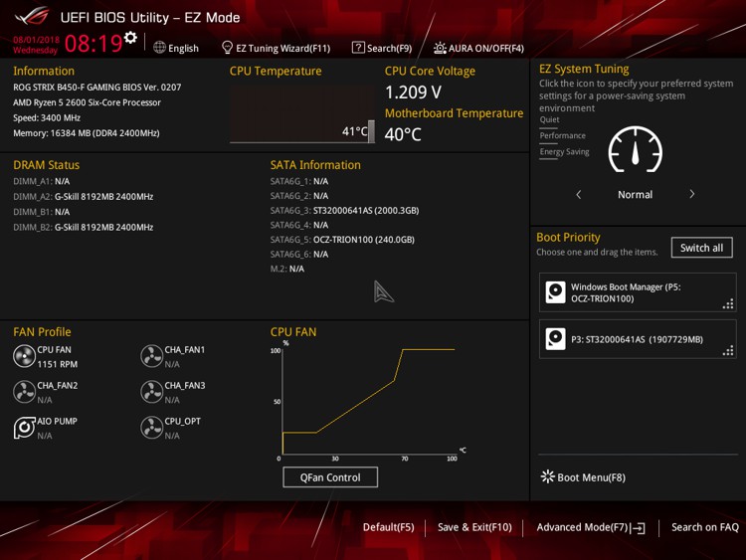
Task: Select previous tuning mode left chevron
Action: point(579,194)
